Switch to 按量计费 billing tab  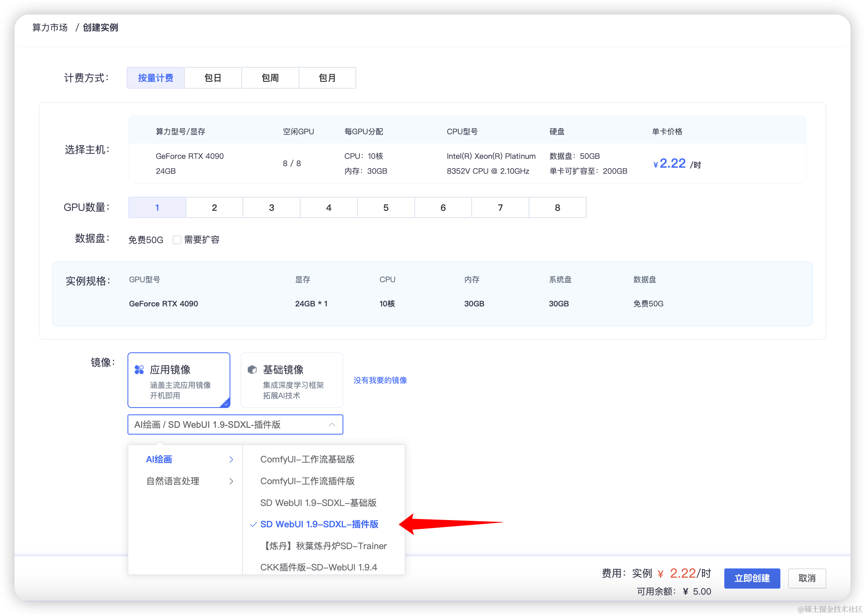[x=156, y=78]
